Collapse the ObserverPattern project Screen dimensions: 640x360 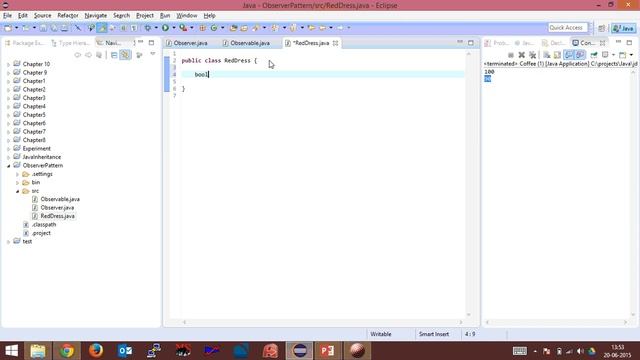click(x=9, y=166)
